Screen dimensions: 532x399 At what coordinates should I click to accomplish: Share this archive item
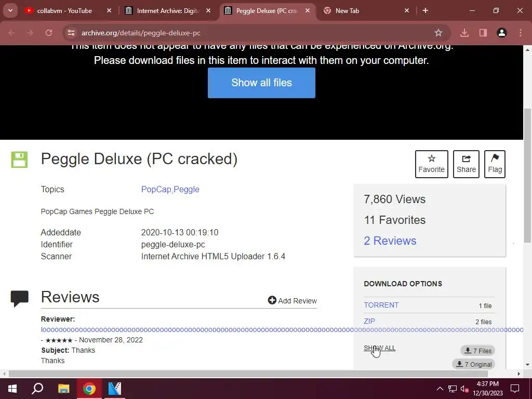466,164
